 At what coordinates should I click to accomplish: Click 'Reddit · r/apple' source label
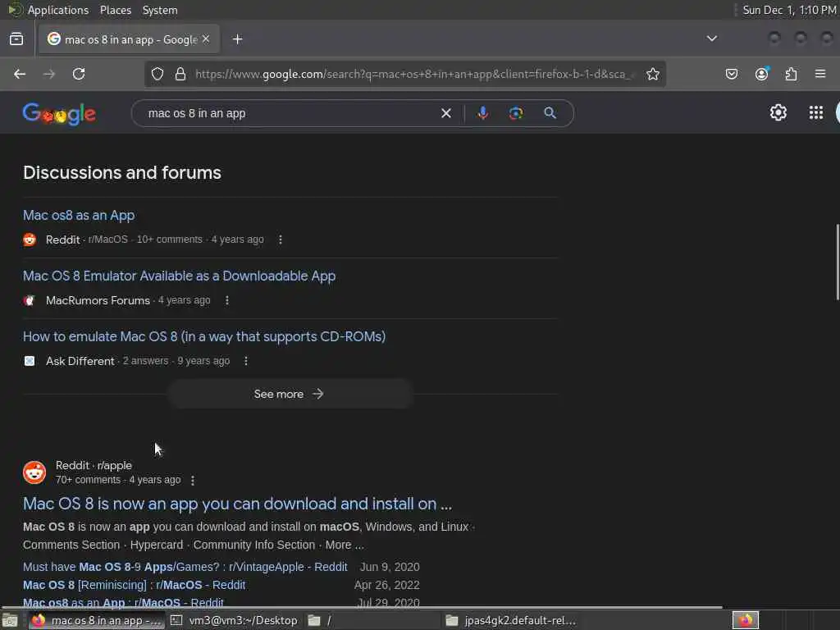point(94,466)
